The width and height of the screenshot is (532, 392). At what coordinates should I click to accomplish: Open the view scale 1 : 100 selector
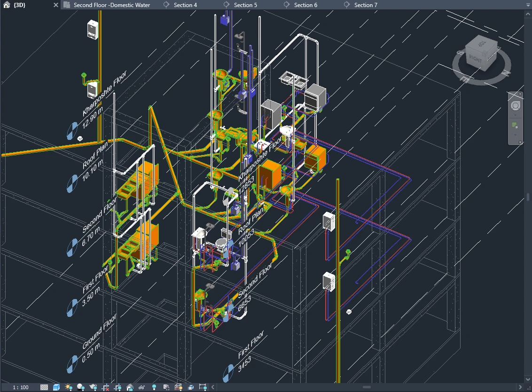[x=21, y=387]
